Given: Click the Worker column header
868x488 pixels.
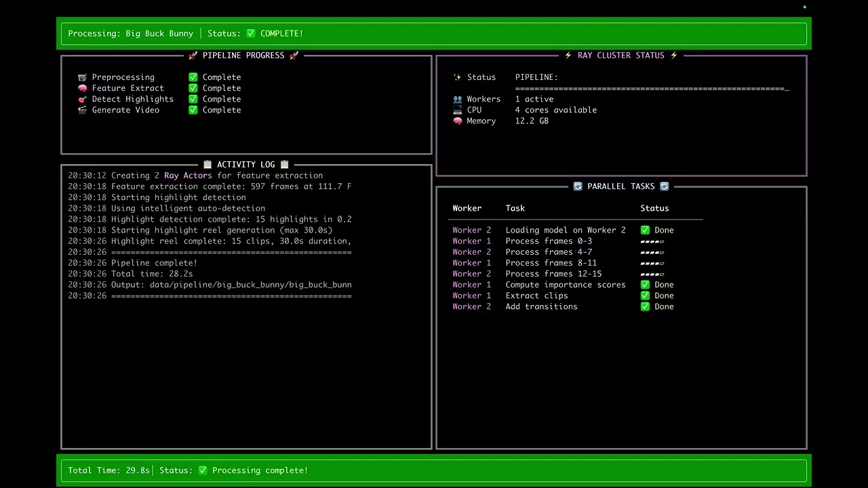Looking at the screenshot, I should pos(467,208).
